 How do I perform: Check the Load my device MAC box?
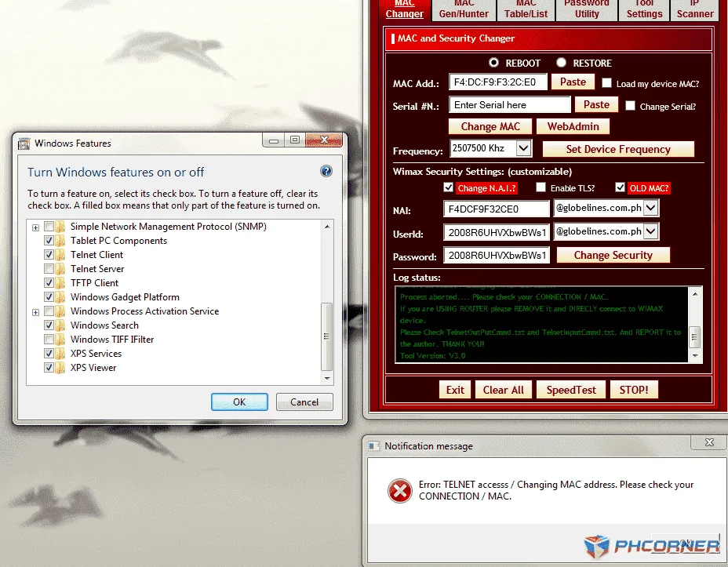tap(607, 82)
